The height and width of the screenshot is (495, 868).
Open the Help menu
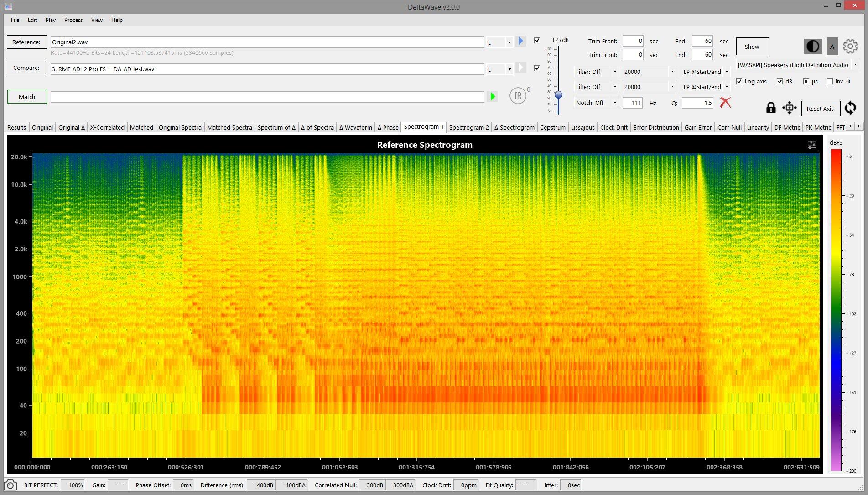[x=117, y=20]
